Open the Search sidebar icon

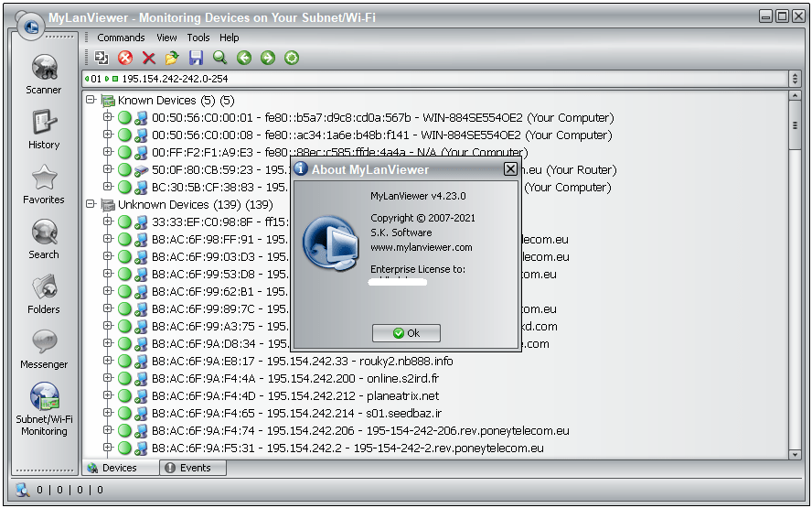pos(44,239)
